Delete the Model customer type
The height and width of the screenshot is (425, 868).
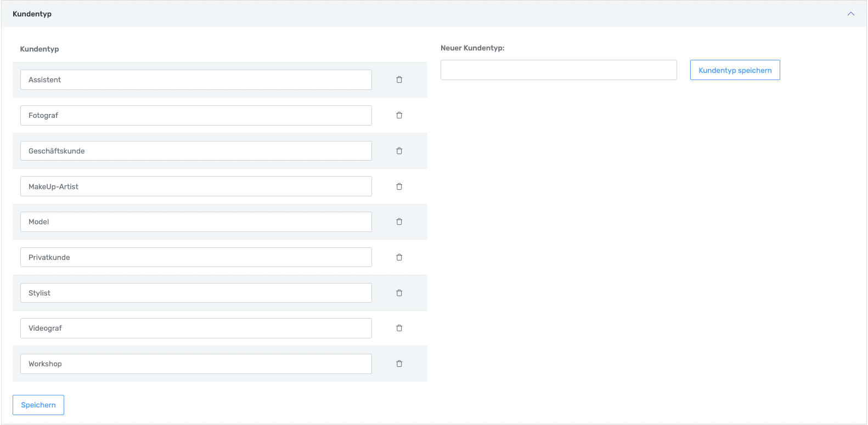[399, 222]
